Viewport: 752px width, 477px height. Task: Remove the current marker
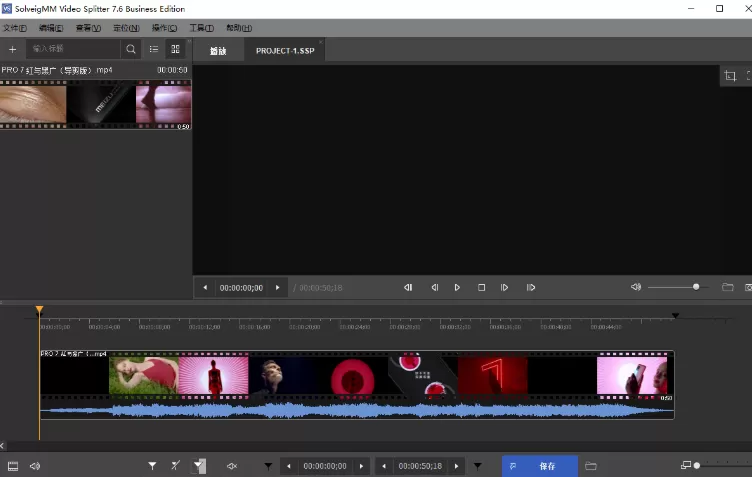coord(176,465)
